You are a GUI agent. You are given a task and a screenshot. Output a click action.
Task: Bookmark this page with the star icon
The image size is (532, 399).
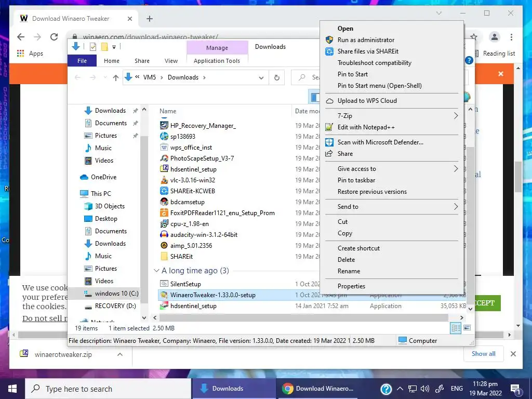click(x=474, y=37)
